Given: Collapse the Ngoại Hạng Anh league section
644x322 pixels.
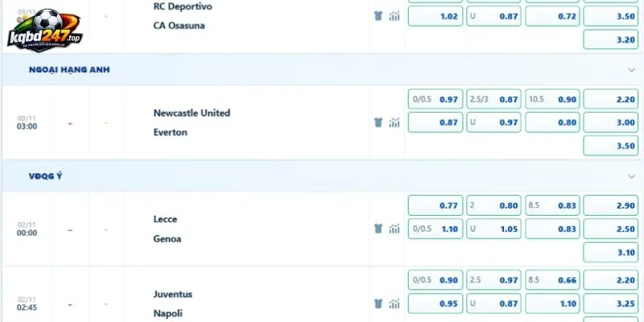Looking at the screenshot, I should tap(632, 70).
